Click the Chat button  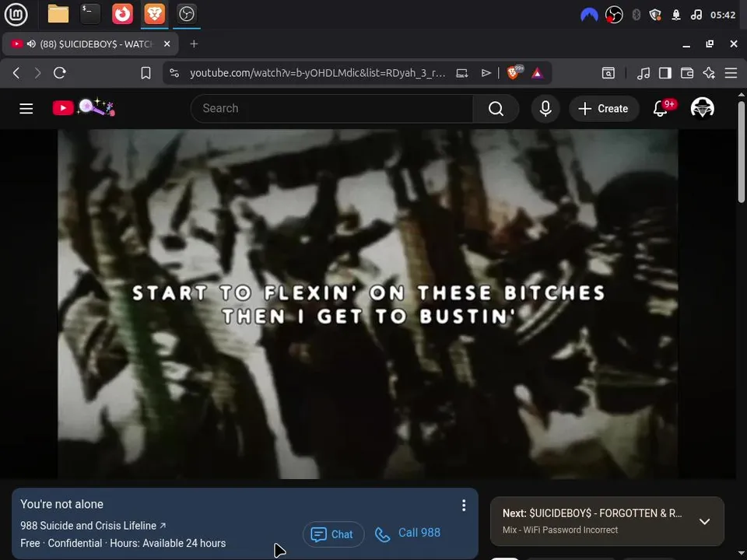(x=333, y=534)
